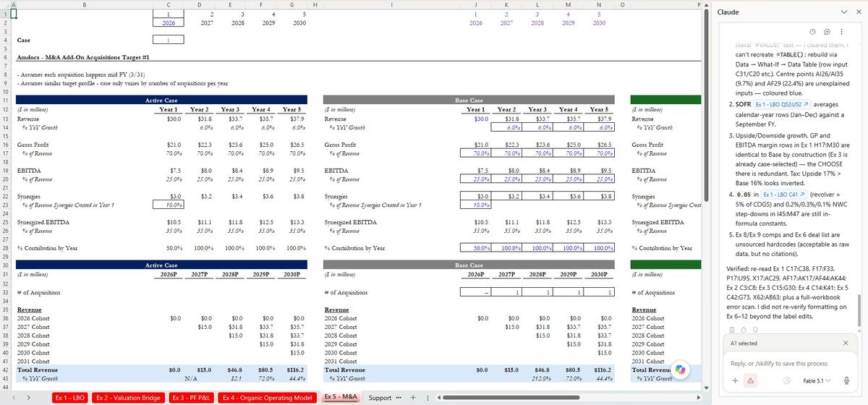Click the 'A1 selected' label in Claude panel
The image size is (868, 405).
744,344
